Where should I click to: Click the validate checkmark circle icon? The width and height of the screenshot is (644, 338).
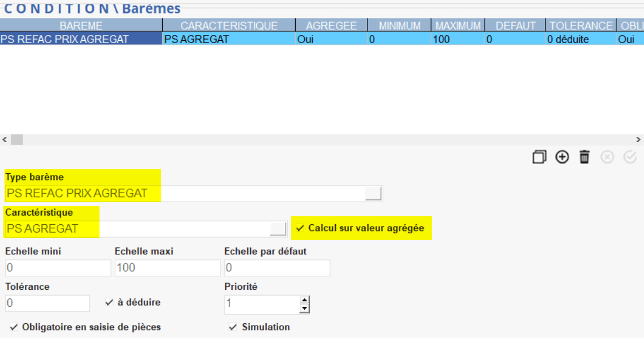(630, 157)
